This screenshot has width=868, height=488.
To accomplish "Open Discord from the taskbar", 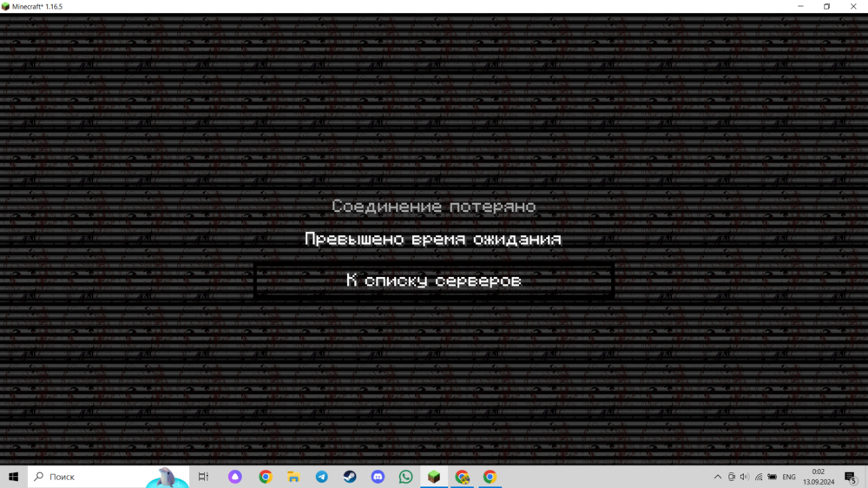I will coord(378,477).
